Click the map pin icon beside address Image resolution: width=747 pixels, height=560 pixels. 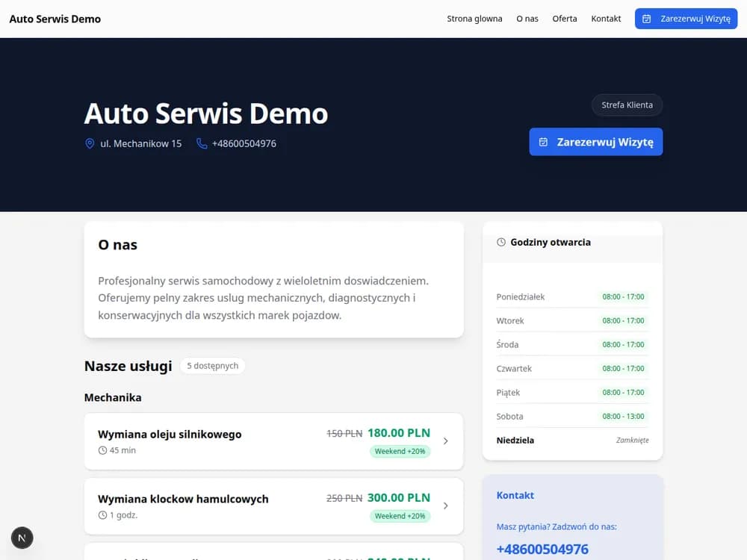[90, 143]
